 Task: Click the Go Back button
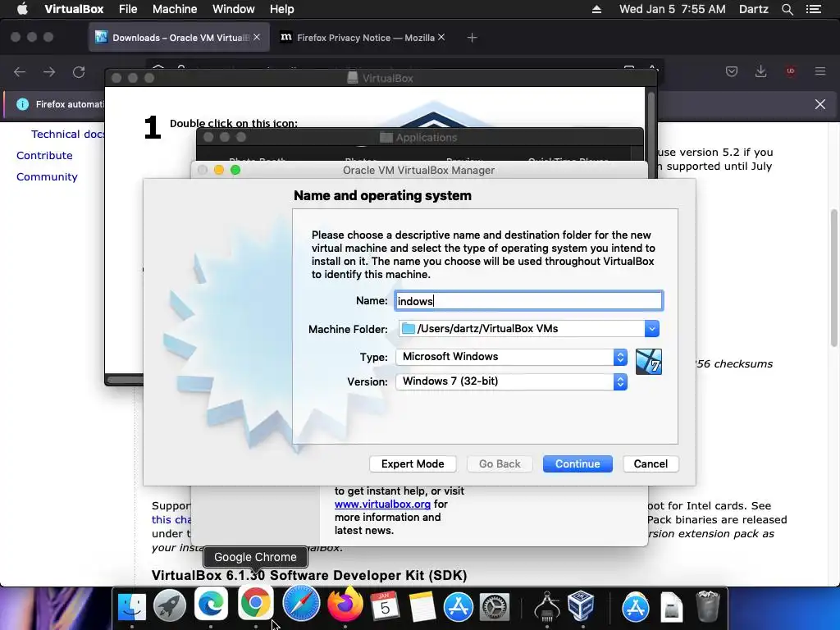[x=500, y=464]
